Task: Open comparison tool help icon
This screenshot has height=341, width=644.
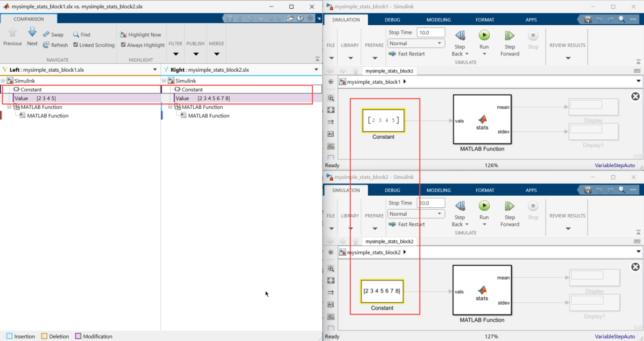Action: (301, 19)
